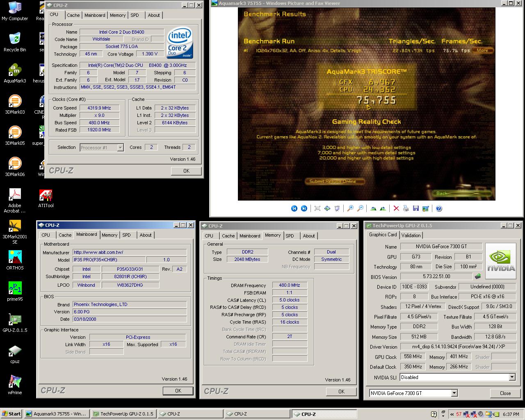Image resolution: width=525 pixels, height=420 pixels.
Task: Delete the picture with red X
Action: 396,208
